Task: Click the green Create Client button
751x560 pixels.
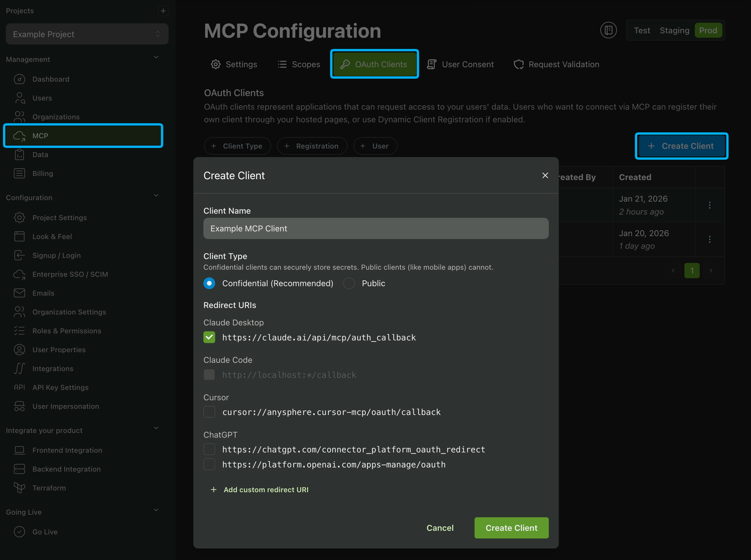Action: click(511, 528)
